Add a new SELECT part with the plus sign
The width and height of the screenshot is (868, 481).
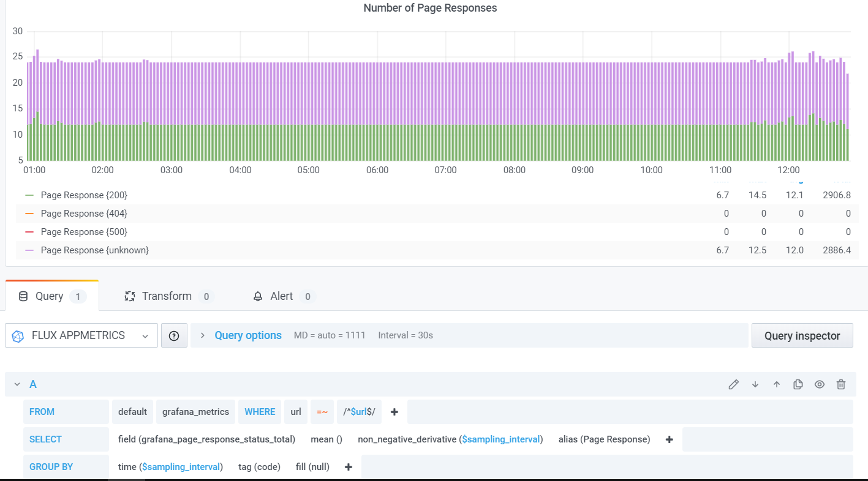[x=669, y=439]
